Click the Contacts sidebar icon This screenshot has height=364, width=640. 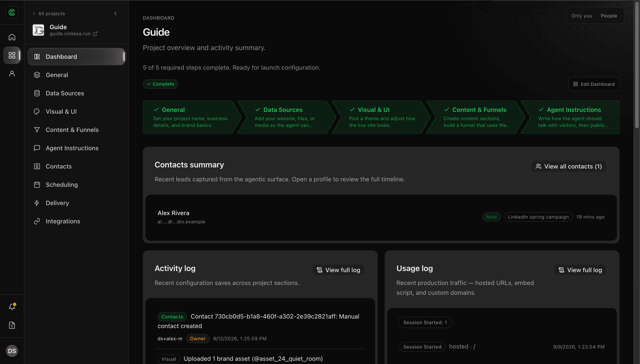37,166
